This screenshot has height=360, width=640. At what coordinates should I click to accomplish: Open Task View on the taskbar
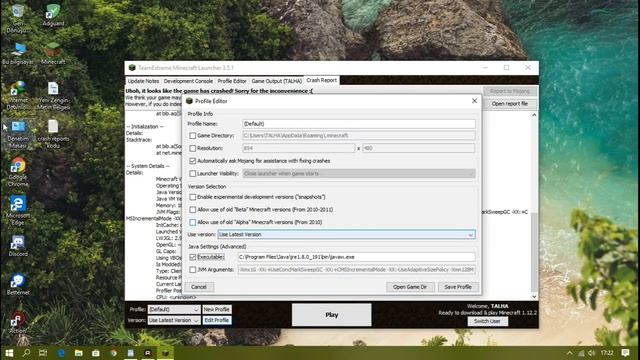pyautogui.click(x=43, y=353)
